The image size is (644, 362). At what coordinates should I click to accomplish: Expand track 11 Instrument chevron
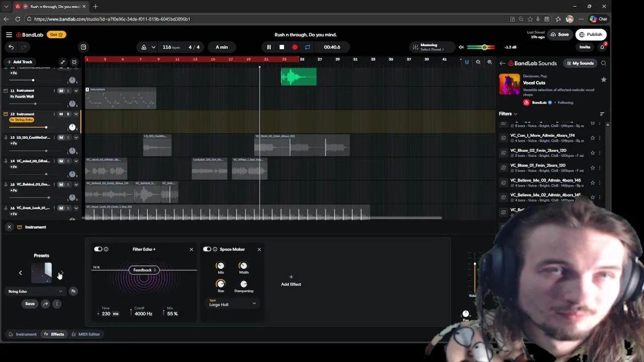(76, 90)
